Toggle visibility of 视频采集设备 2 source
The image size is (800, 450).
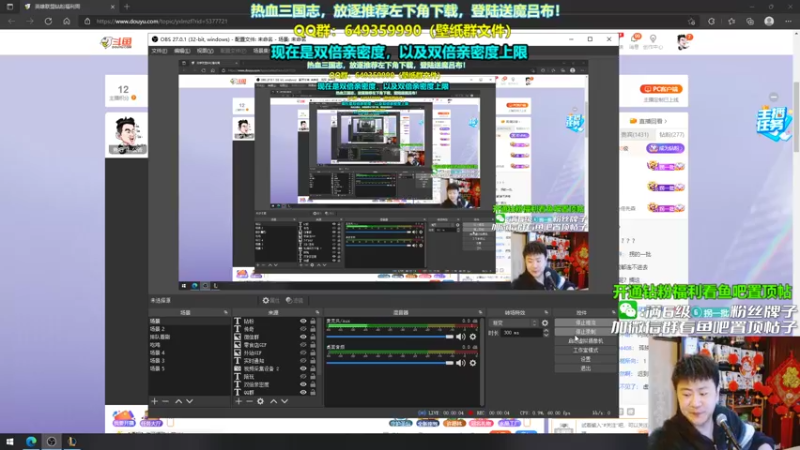tap(303, 368)
